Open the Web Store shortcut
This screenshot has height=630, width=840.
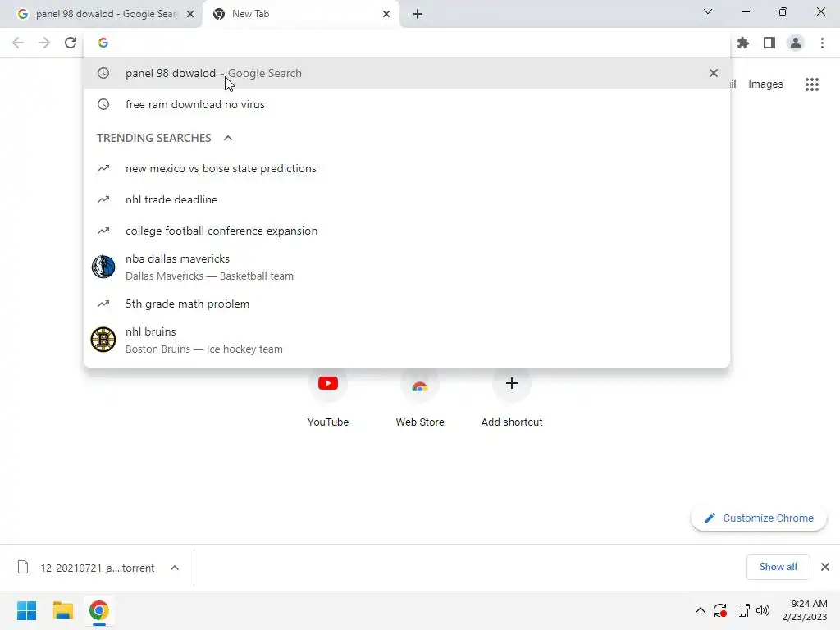420,397
